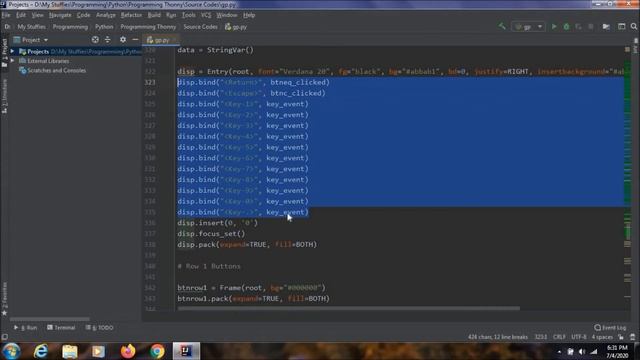The image size is (640, 360).
Task: Open the TODO tool window tab
Action: click(100, 328)
